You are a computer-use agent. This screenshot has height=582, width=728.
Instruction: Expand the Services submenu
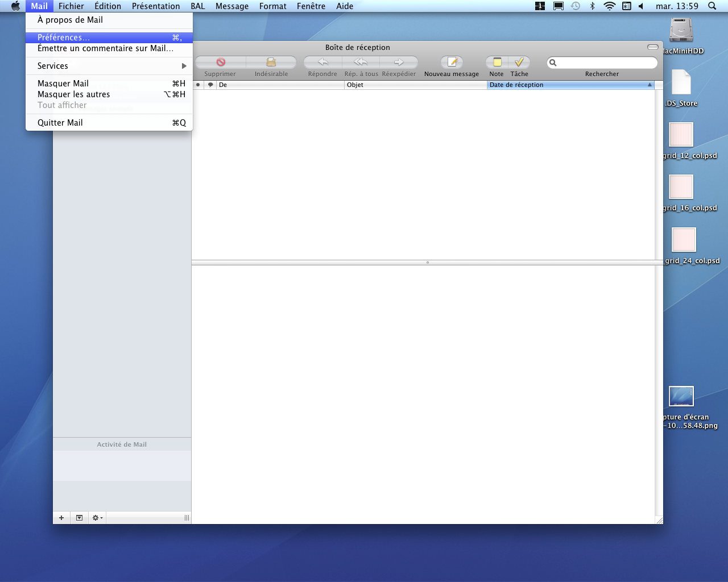(109, 66)
